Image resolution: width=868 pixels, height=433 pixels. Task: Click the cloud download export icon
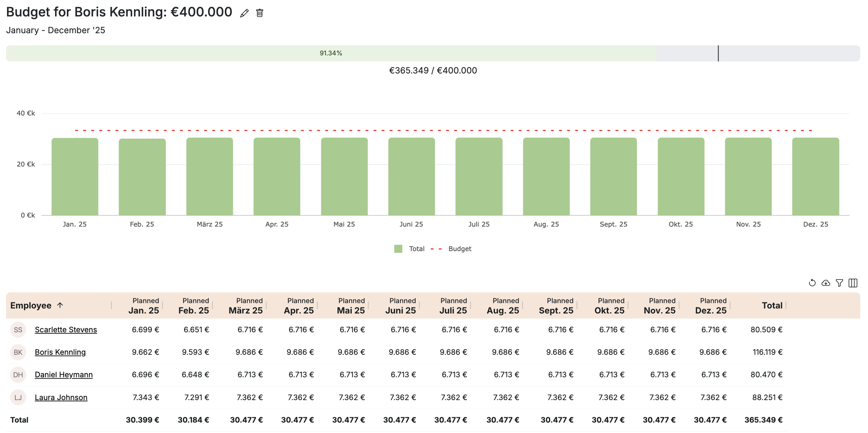pyautogui.click(x=826, y=283)
